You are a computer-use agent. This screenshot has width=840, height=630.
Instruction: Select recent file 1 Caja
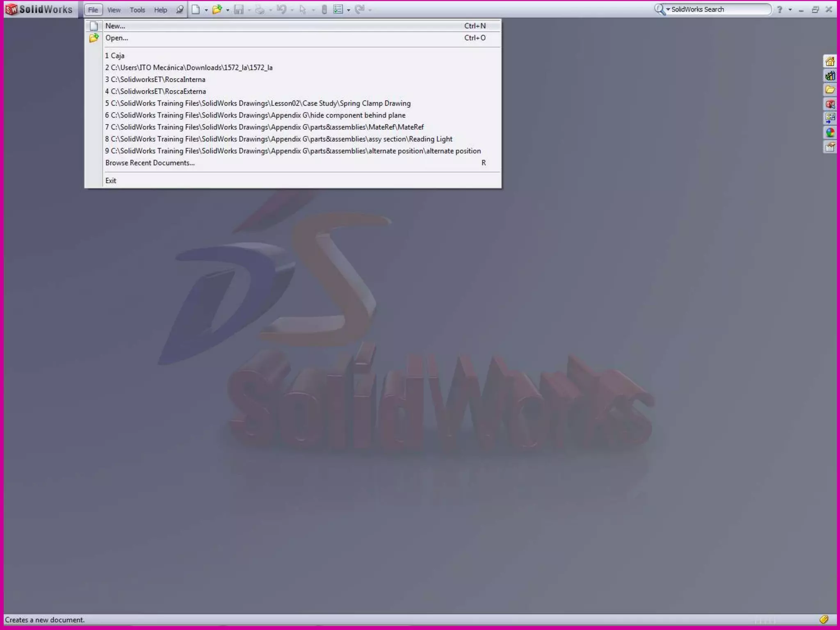[115, 56]
